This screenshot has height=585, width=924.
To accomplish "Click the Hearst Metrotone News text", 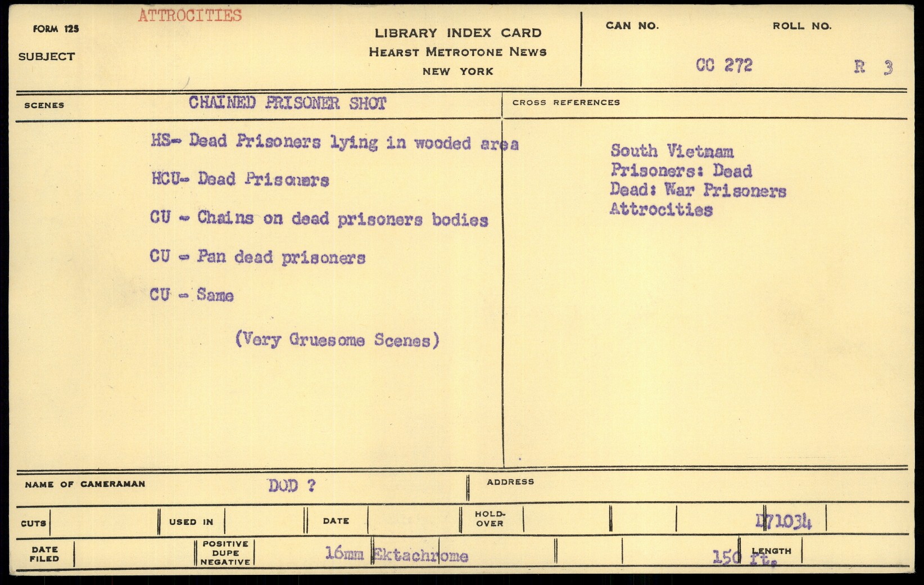I will [458, 52].
